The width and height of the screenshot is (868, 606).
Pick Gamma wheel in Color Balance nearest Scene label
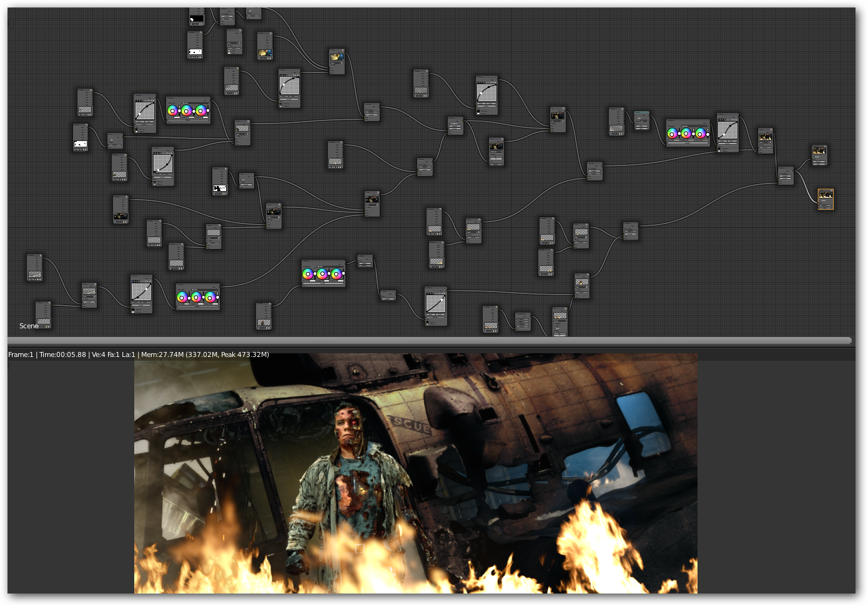click(x=197, y=297)
